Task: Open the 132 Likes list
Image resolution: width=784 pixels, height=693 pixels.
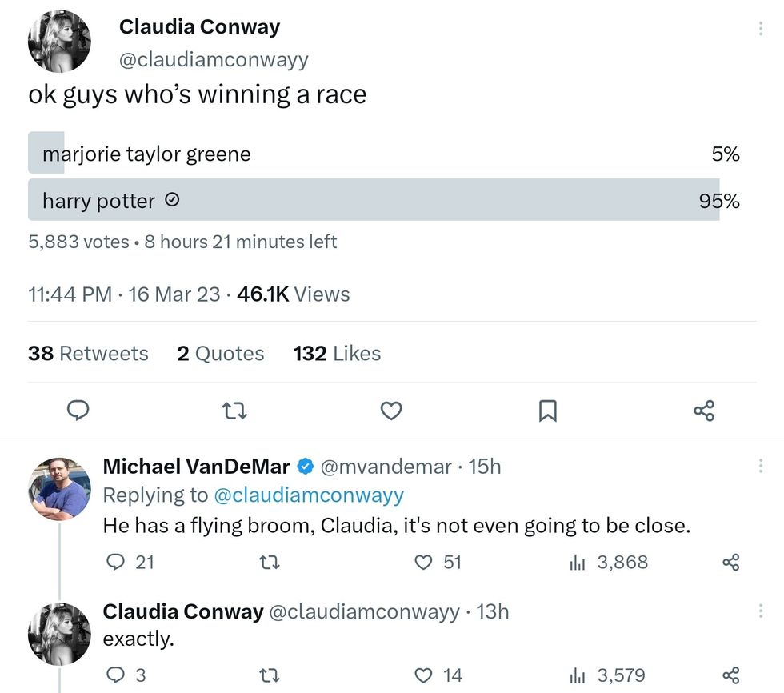Action: pos(337,353)
